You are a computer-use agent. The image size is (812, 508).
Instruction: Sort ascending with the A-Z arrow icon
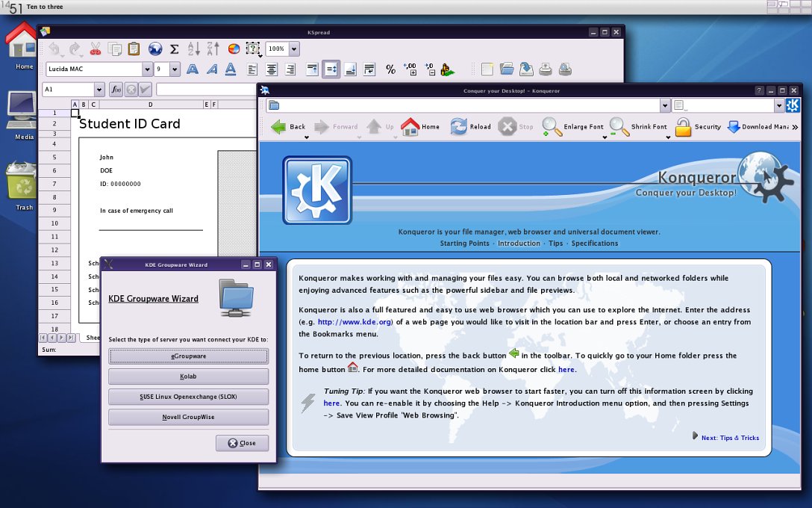pyautogui.click(x=194, y=49)
